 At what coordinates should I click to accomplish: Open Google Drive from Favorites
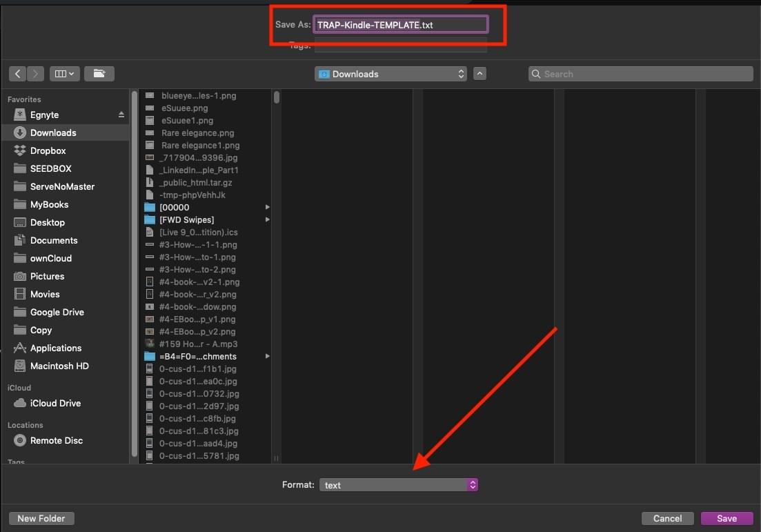pyautogui.click(x=57, y=312)
